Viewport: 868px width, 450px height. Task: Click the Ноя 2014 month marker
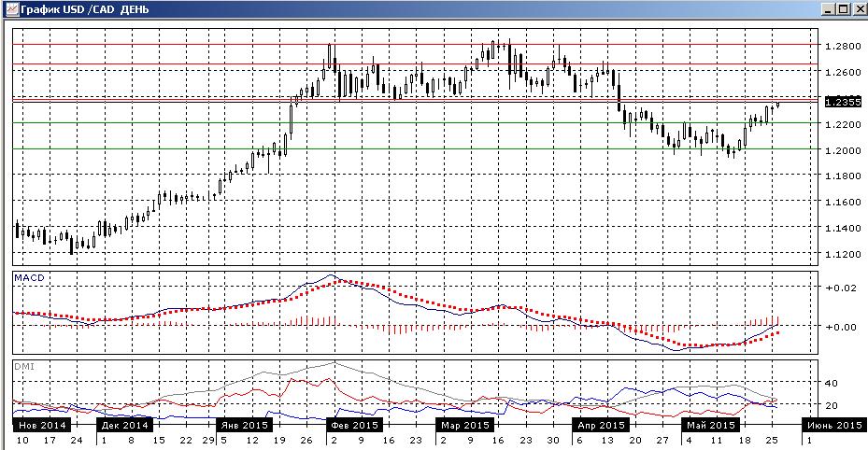41,425
